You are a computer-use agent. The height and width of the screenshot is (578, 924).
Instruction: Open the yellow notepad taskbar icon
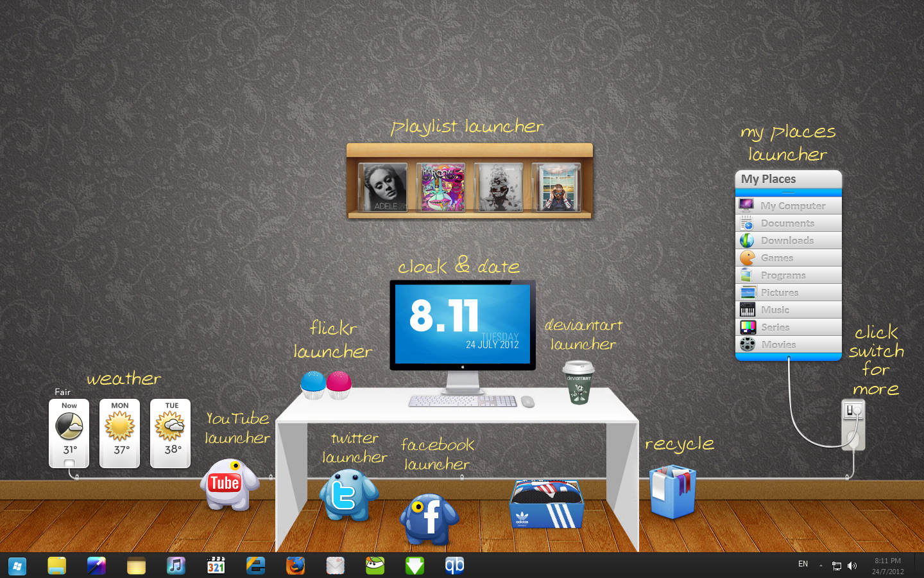coord(136,566)
